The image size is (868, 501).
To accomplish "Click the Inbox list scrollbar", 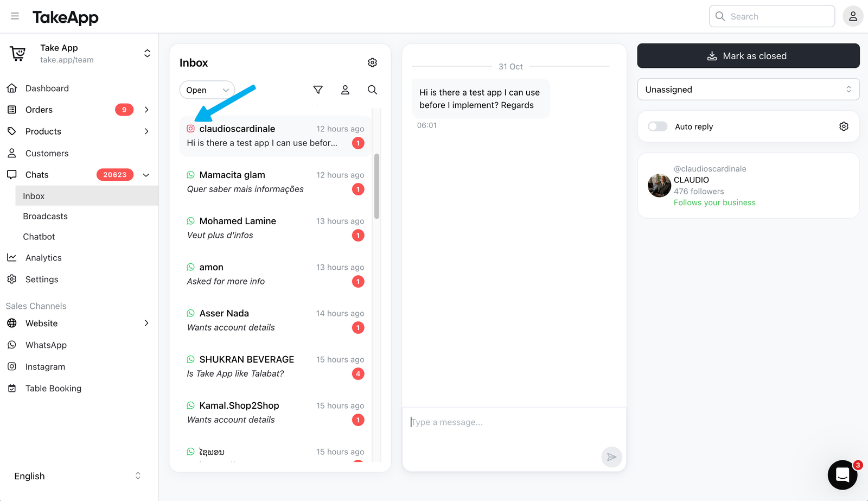I will pyautogui.click(x=376, y=186).
